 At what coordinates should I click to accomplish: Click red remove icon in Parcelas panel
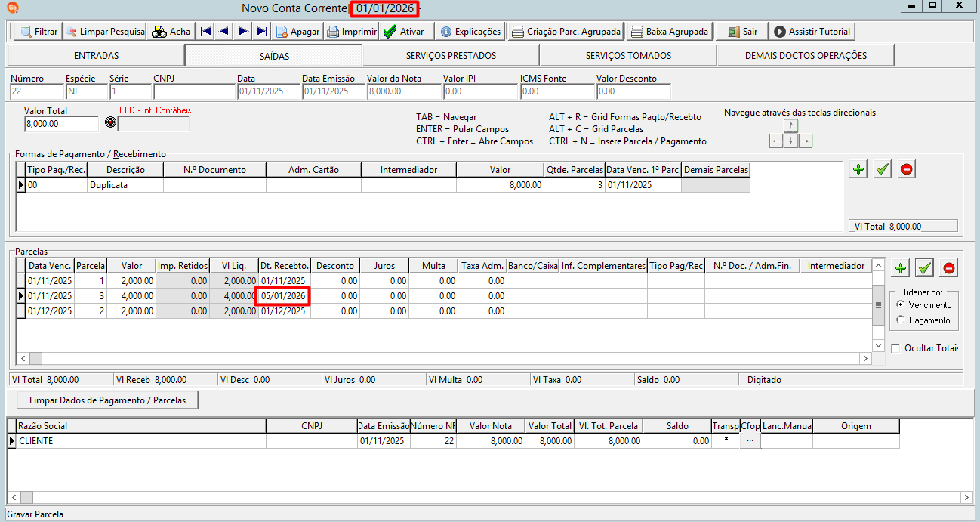pos(949,267)
